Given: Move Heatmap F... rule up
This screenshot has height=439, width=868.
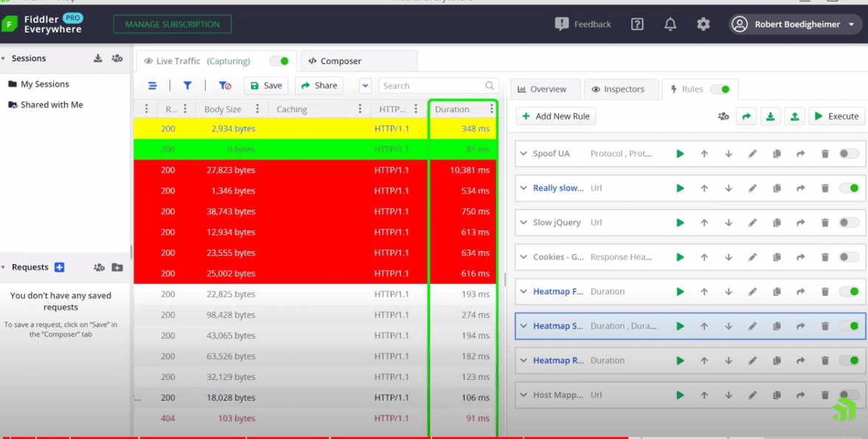Looking at the screenshot, I should 704,291.
